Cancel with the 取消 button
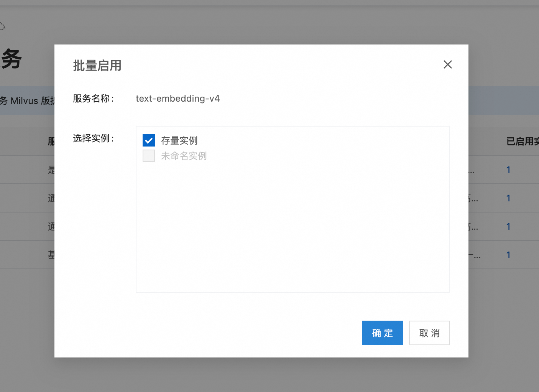This screenshot has height=392, width=539. [429, 333]
